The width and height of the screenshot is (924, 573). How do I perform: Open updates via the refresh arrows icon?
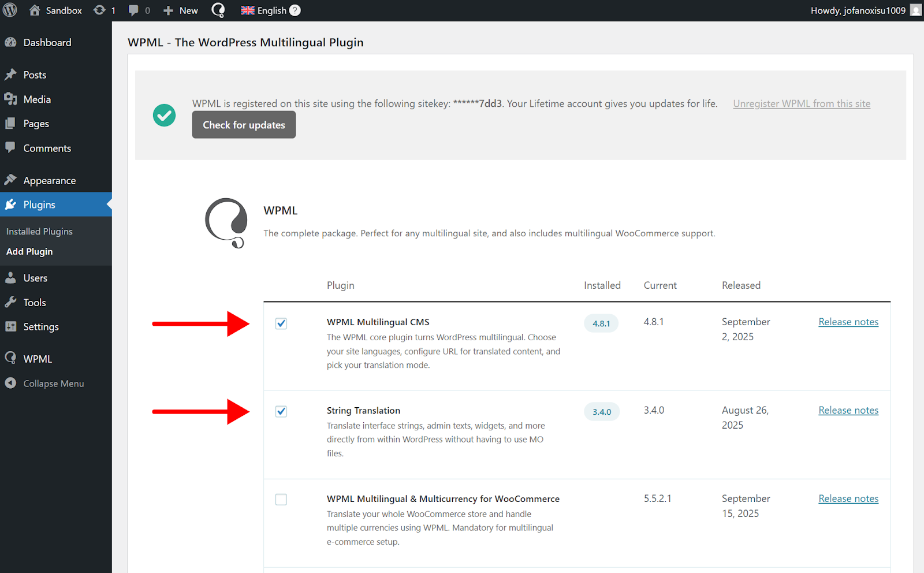pyautogui.click(x=98, y=10)
